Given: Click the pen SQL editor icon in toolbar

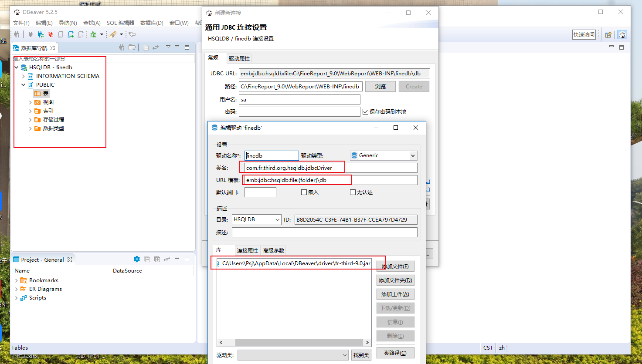Looking at the screenshot, I should click(113, 34).
